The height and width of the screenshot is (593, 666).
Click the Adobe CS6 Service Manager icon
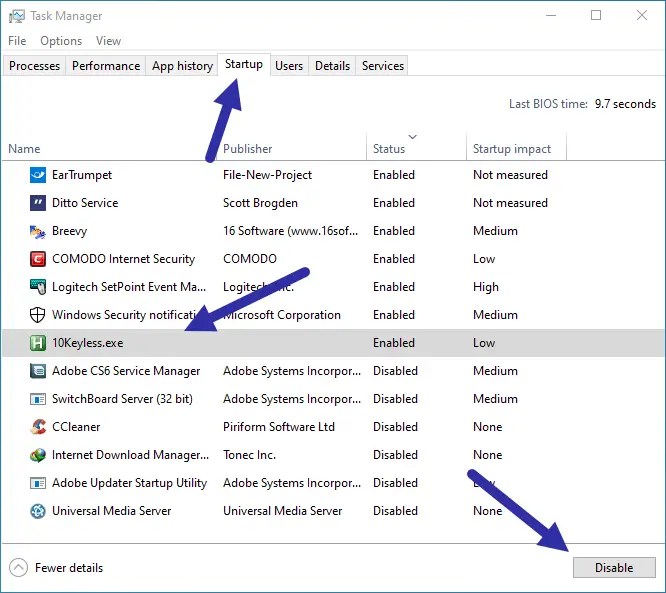[x=38, y=371]
